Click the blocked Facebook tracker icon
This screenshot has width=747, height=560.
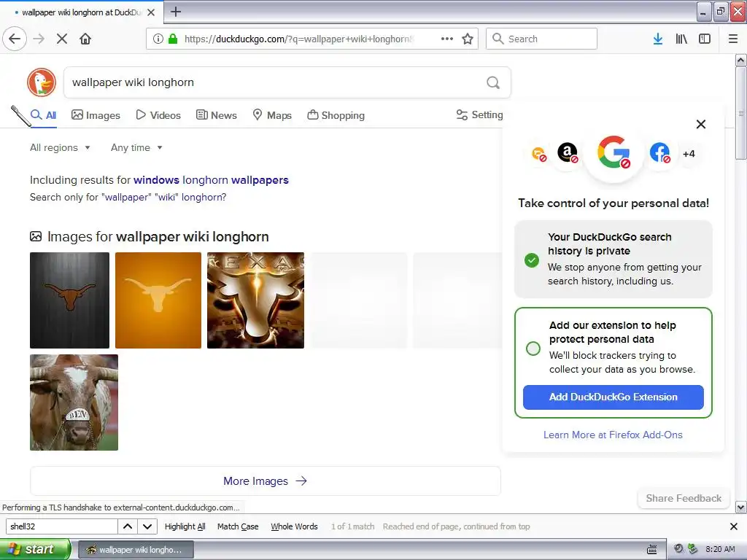(659, 153)
